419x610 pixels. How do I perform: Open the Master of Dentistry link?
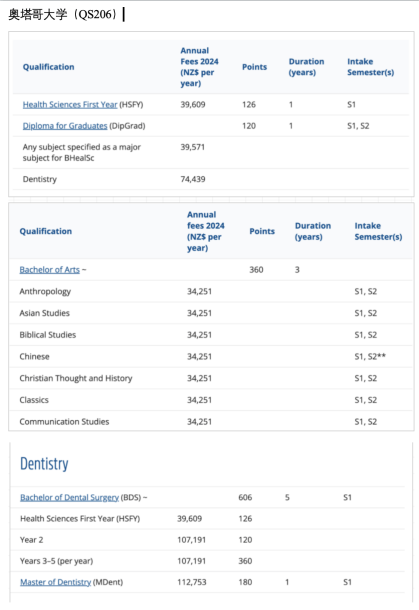[x=55, y=582]
